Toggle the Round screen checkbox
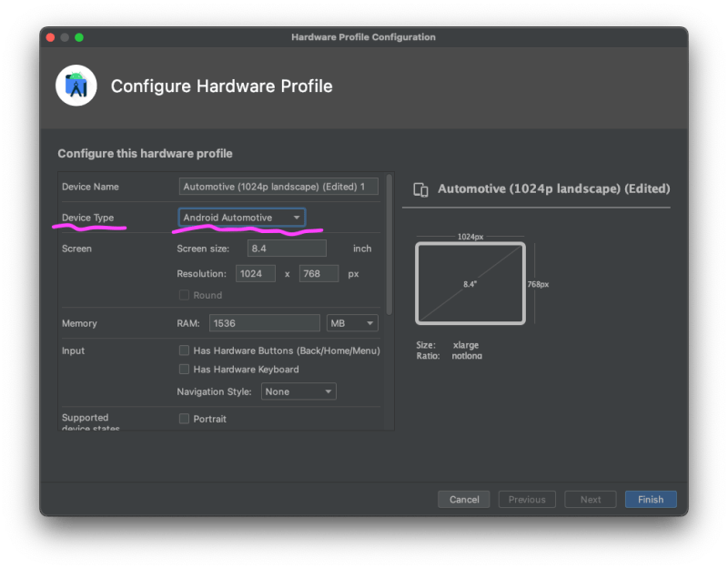The width and height of the screenshot is (728, 569). tap(185, 295)
